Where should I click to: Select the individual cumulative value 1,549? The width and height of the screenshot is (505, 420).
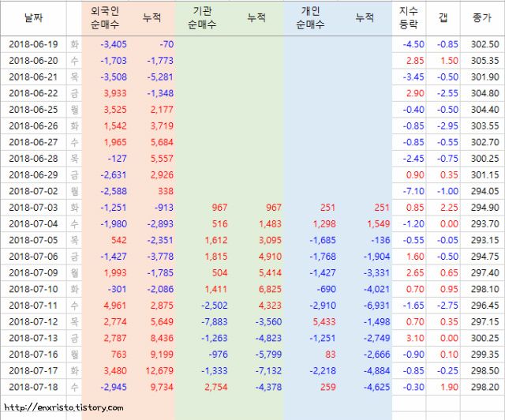tap(379, 223)
